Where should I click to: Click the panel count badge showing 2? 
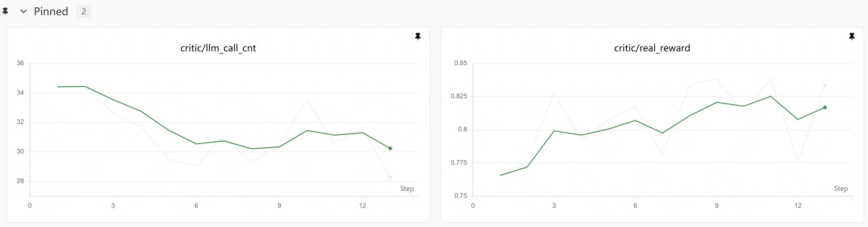[x=84, y=12]
